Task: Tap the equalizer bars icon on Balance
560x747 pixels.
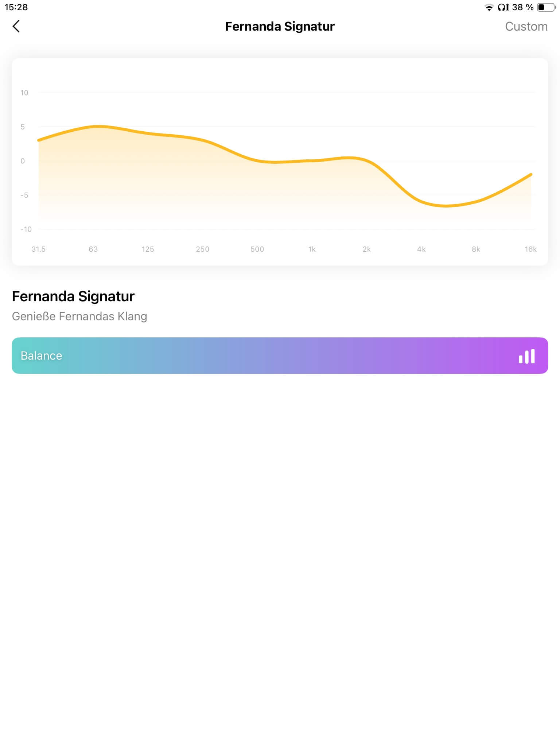Action: (526, 356)
